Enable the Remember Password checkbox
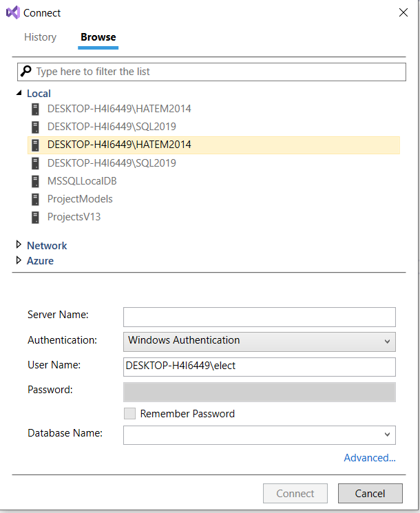The image size is (420, 513). pos(129,414)
